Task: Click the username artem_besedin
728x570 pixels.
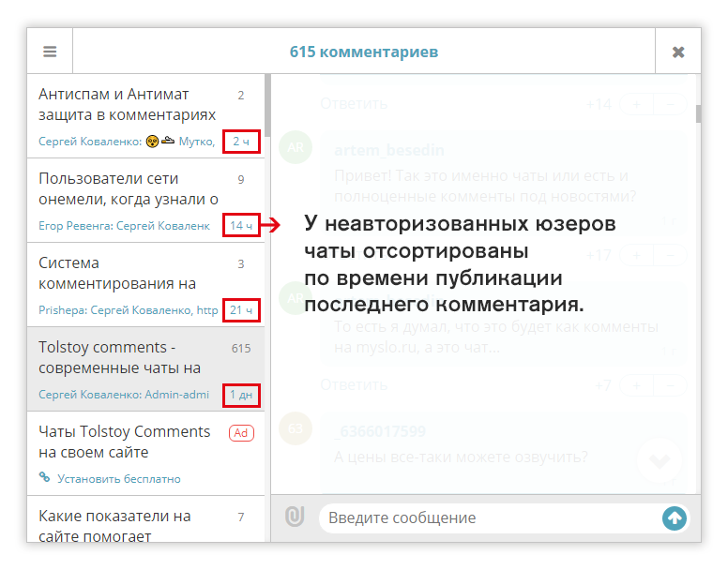Action: pyautogui.click(x=389, y=150)
